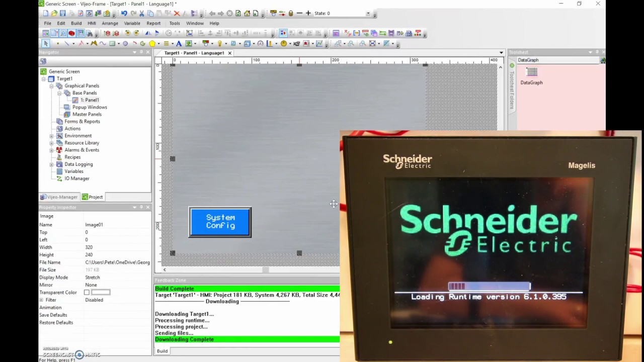Collapse the Graphical Panels node
The image size is (644, 362).
(52, 86)
